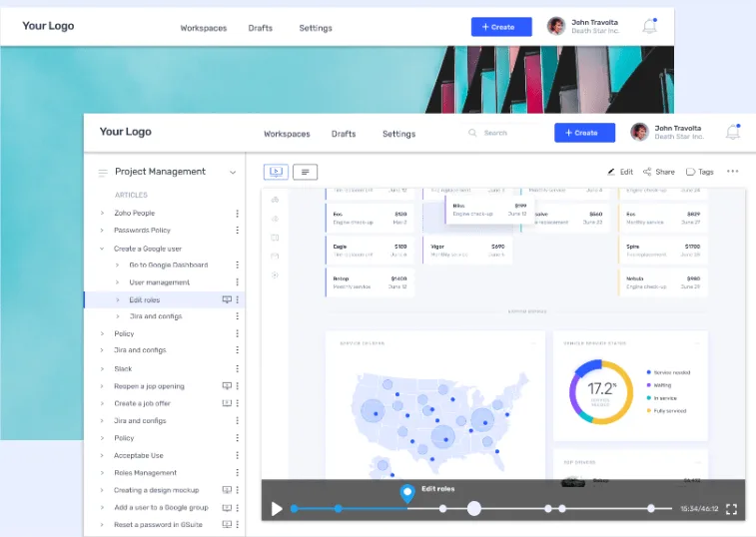Viewport: 756px width, 537px height.
Task: Click the hamburger icon beside Project Management
Action: click(x=102, y=173)
